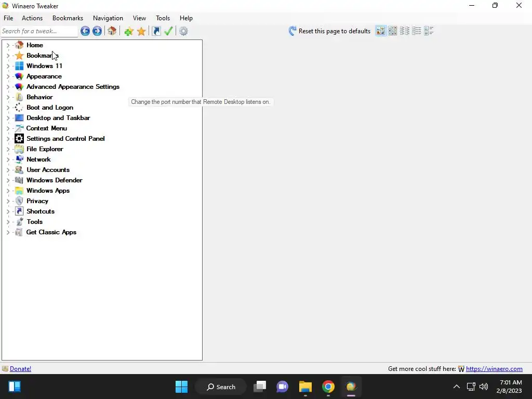Click the forward navigation arrow

tap(97, 31)
